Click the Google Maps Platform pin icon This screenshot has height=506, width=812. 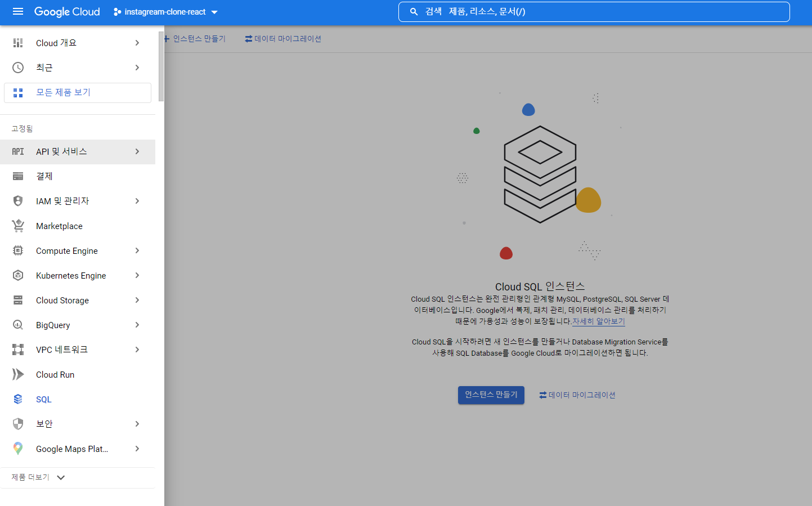[x=18, y=449]
